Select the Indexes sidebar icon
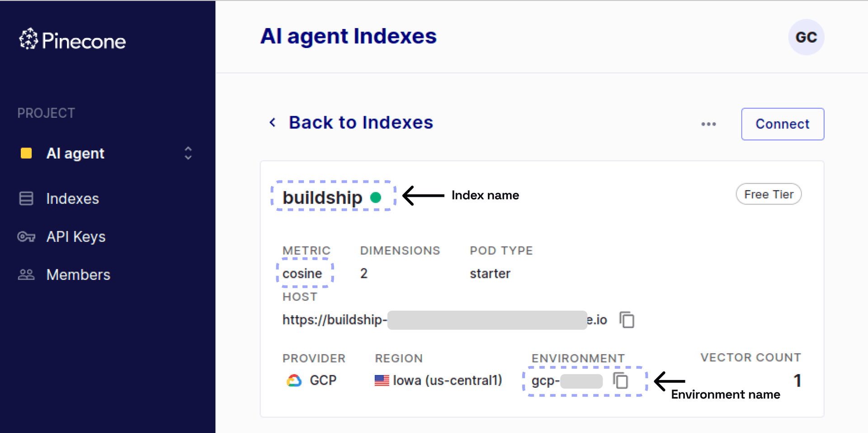Image resolution: width=868 pixels, height=433 pixels. click(x=27, y=198)
